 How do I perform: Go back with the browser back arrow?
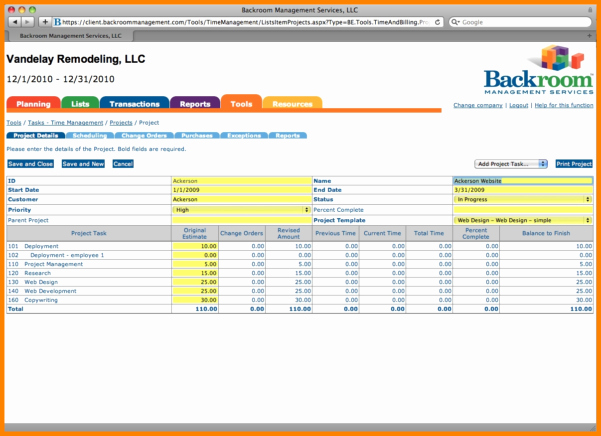(x=15, y=22)
